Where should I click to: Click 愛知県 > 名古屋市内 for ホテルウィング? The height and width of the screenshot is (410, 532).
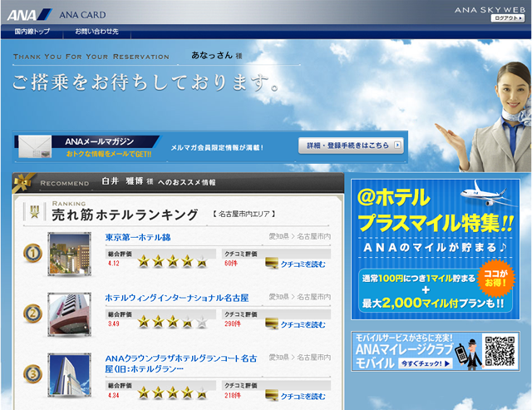(x=299, y=297)
